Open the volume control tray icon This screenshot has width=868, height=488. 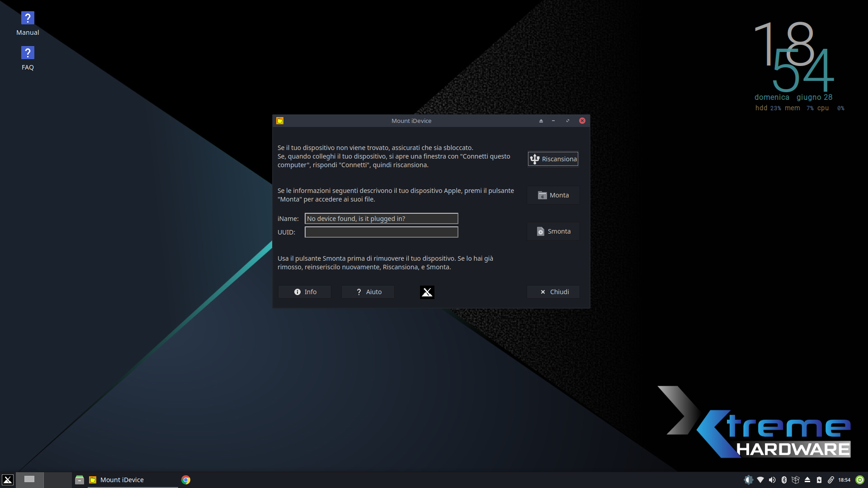point(772,480)
